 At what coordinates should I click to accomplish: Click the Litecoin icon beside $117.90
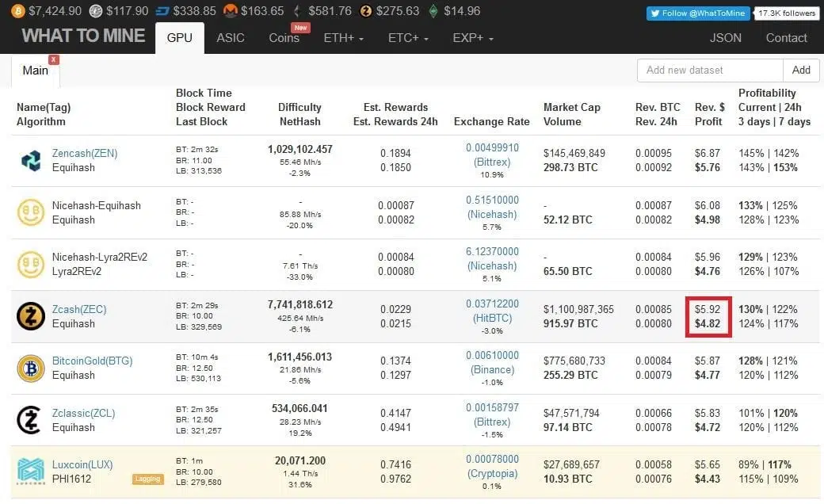point(96,11)
